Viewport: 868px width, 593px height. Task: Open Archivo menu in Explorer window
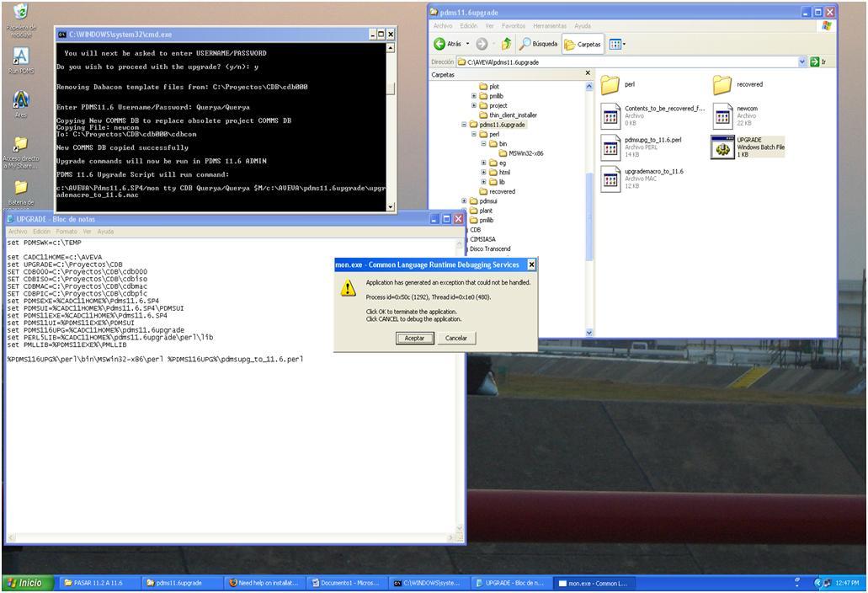(x=443, y=26)
